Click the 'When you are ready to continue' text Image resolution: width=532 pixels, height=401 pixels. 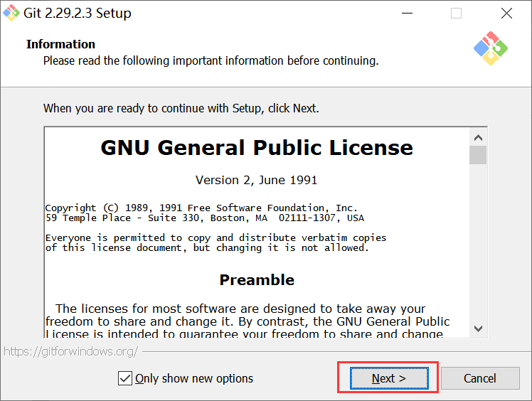[181, 108]
